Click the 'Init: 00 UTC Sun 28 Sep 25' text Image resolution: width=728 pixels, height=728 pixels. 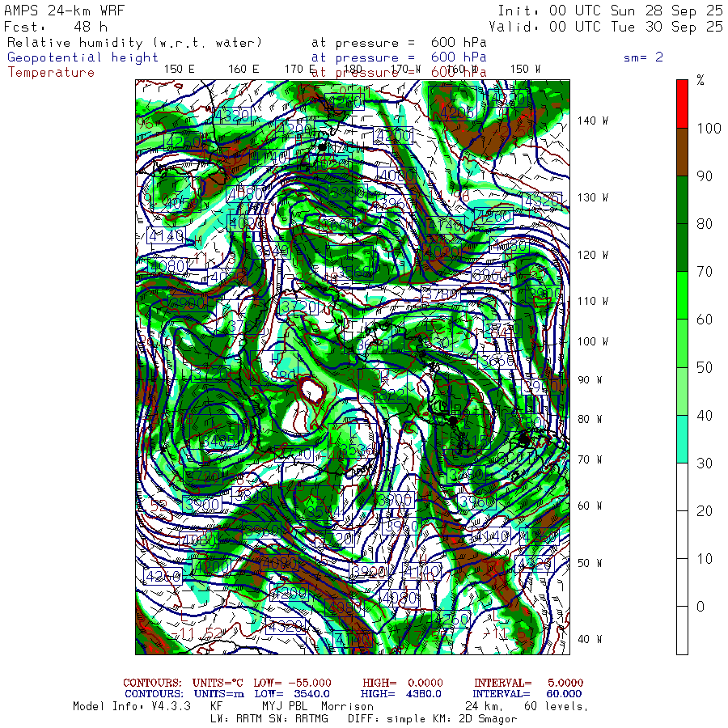pyautogui.click(x=610, y=11)
